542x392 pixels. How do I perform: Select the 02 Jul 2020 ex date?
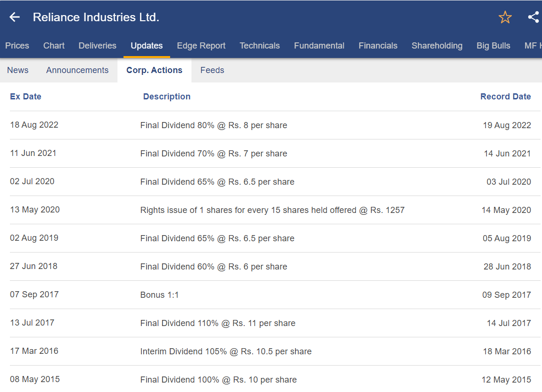tap(32, 181)
